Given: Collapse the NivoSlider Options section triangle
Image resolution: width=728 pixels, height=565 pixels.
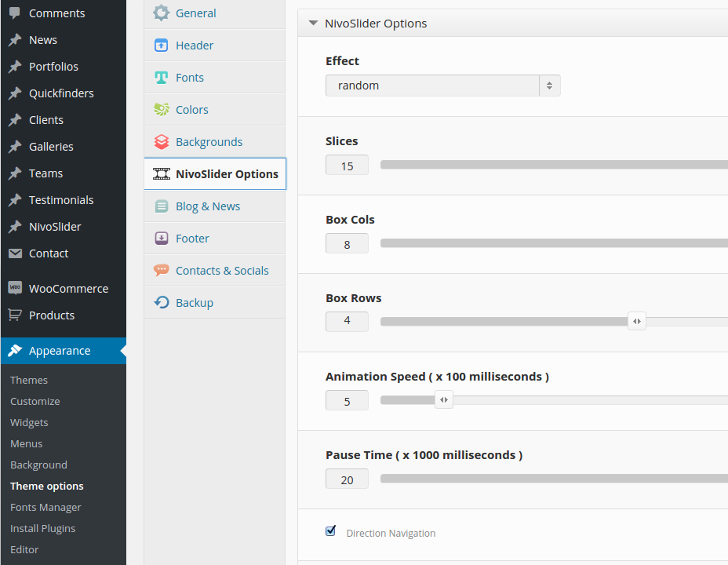Looking at the screenshot, I should [313, 24].
